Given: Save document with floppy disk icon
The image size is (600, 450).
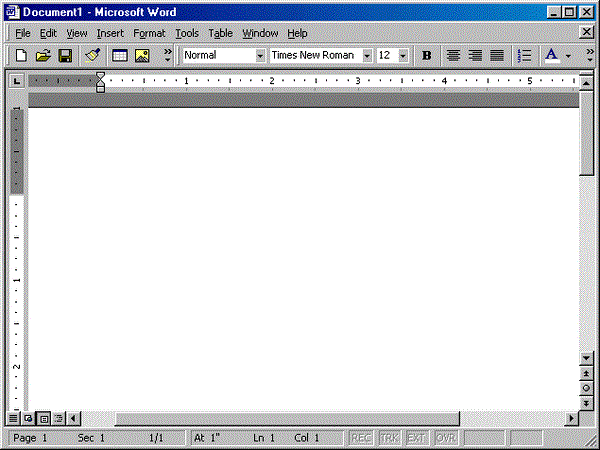Looking at the screenshot, I should 65,56.
